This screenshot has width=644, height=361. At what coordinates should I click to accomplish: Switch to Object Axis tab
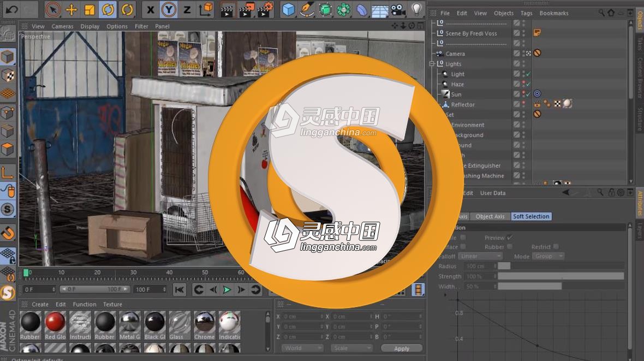(490, 216)
